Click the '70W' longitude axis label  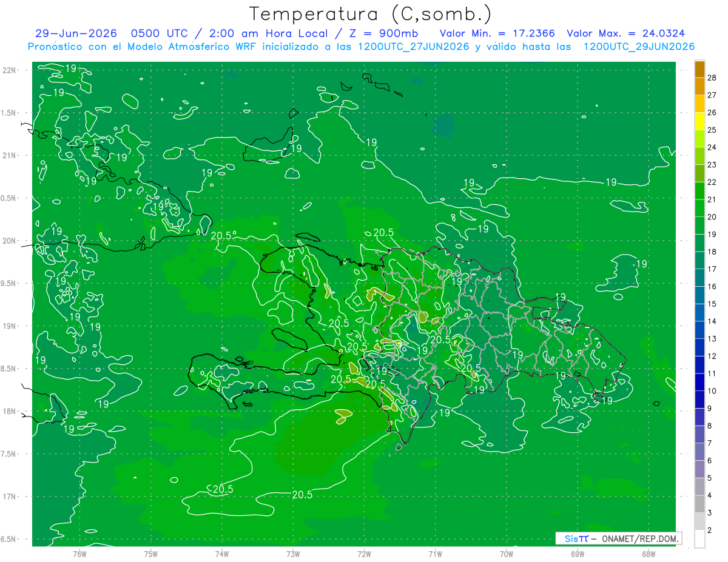(x=507, y=554)
